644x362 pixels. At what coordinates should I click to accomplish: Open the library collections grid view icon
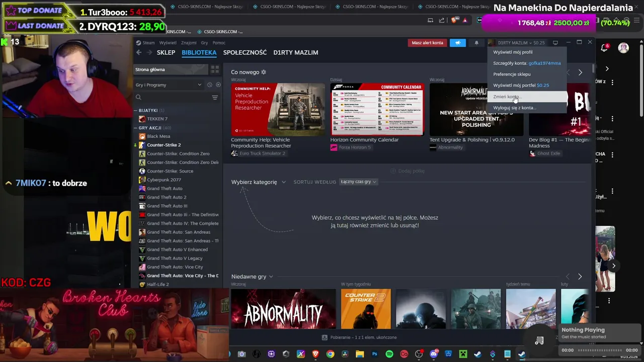click(x=215, y=69)
